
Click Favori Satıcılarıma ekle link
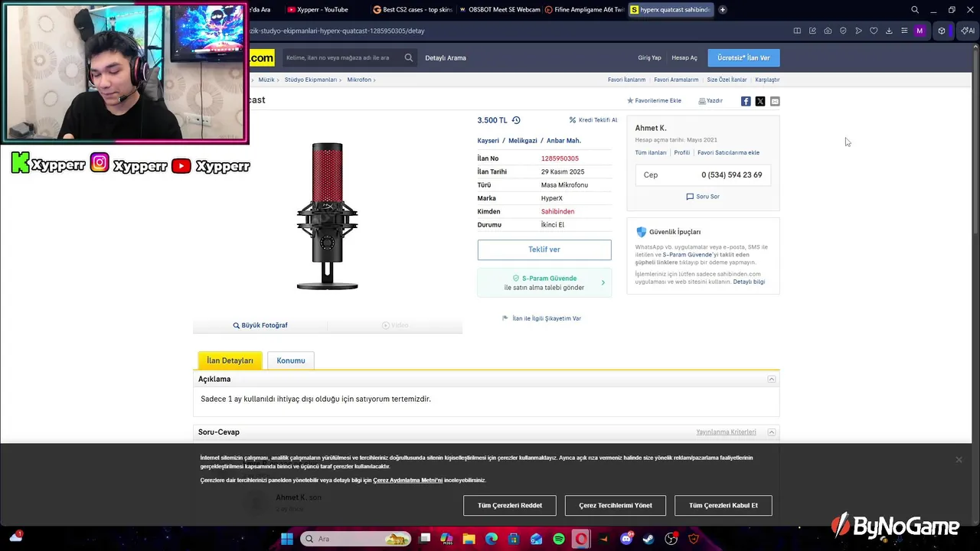point(728,152)
